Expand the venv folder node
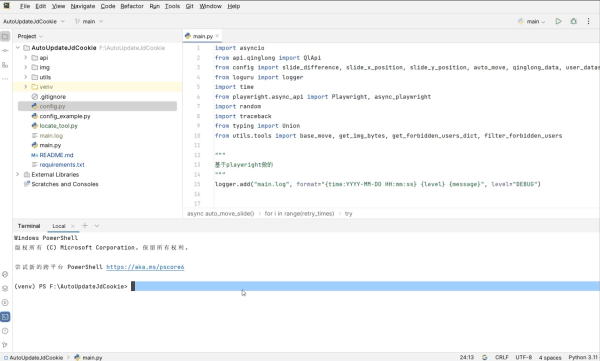 [x=26, y=87]
